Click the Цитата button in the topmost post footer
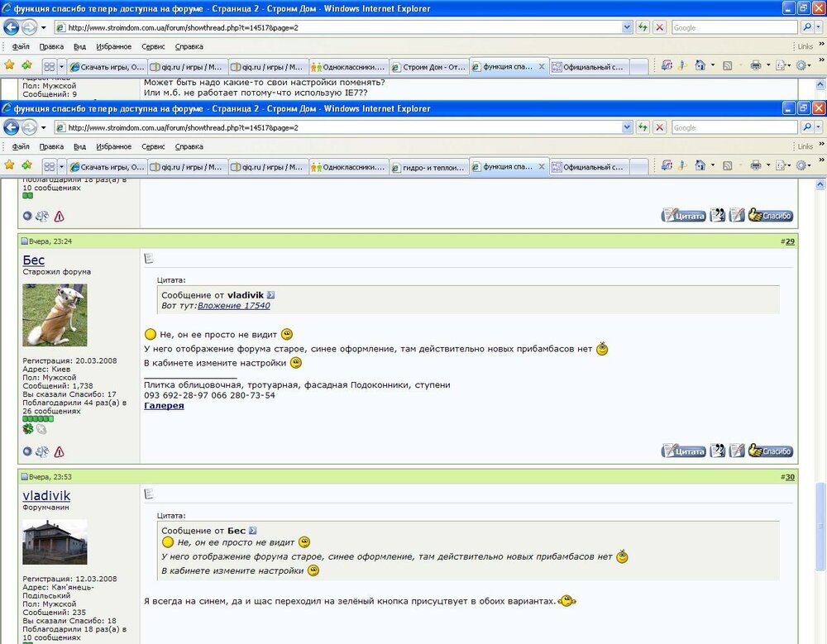The width and height of the screenshot is (827, 644). coord(684,215)
